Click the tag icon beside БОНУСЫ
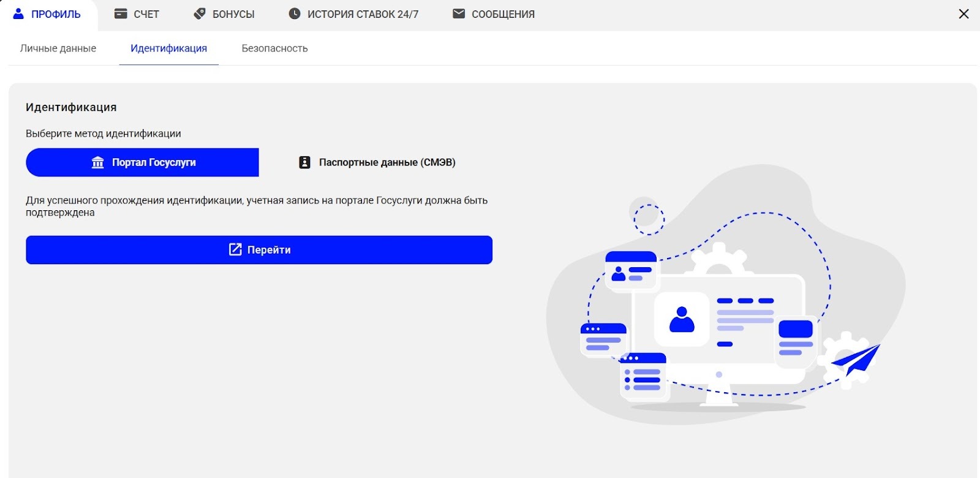This screenshot has height=478, width=980. (200, 13)
